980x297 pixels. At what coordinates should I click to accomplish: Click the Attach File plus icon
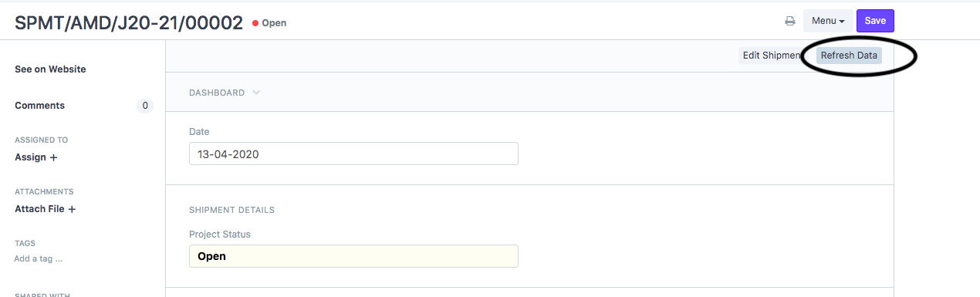(x=72, y=209)
